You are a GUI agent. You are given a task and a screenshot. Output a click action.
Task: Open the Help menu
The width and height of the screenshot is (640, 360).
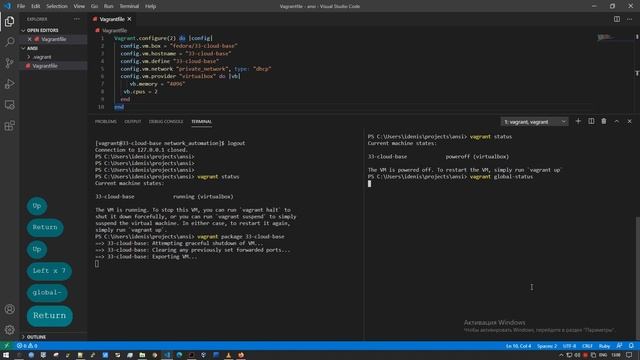[150, 6]
